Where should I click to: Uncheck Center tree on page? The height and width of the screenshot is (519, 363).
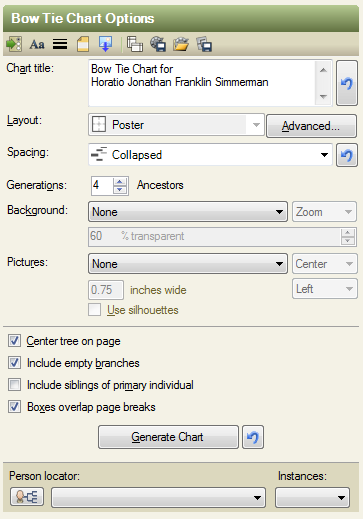(x=14, y=341)
